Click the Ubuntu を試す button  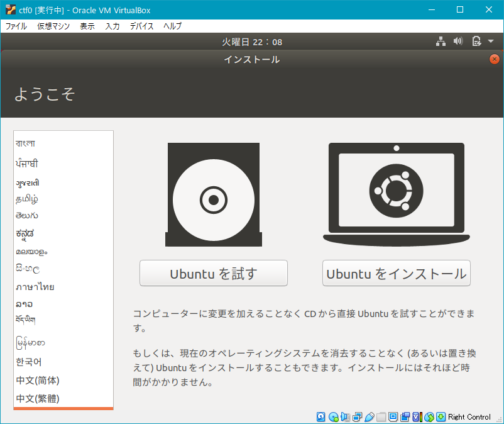tap(214, 273)
